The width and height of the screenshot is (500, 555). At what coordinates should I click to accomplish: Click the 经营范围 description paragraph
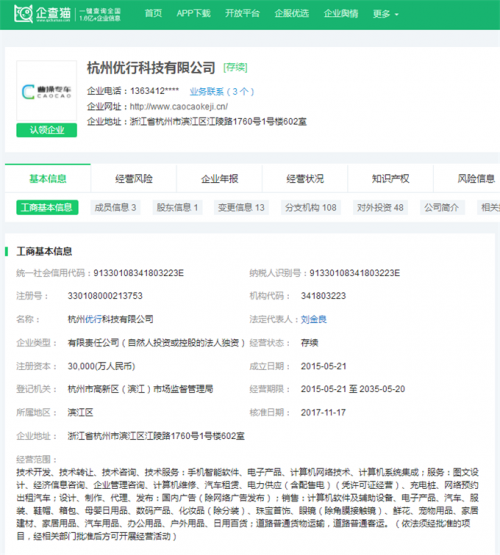tap(247, 504)
